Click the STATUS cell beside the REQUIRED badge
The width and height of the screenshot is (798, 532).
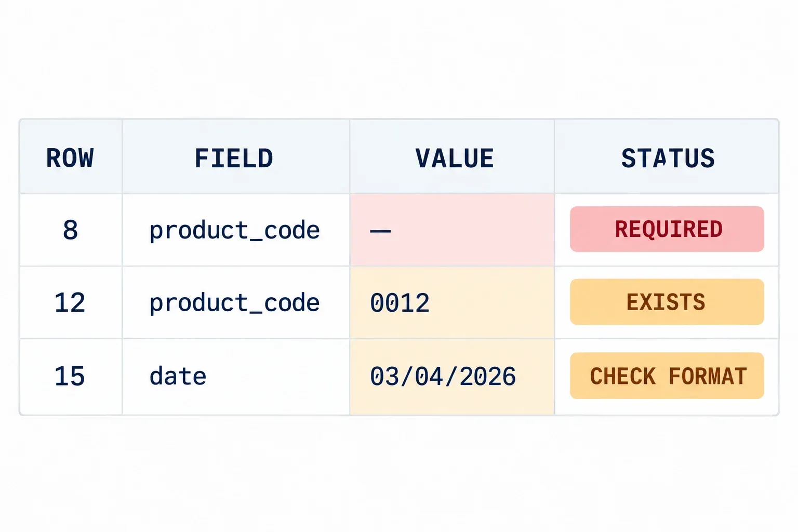pos(667,230)
